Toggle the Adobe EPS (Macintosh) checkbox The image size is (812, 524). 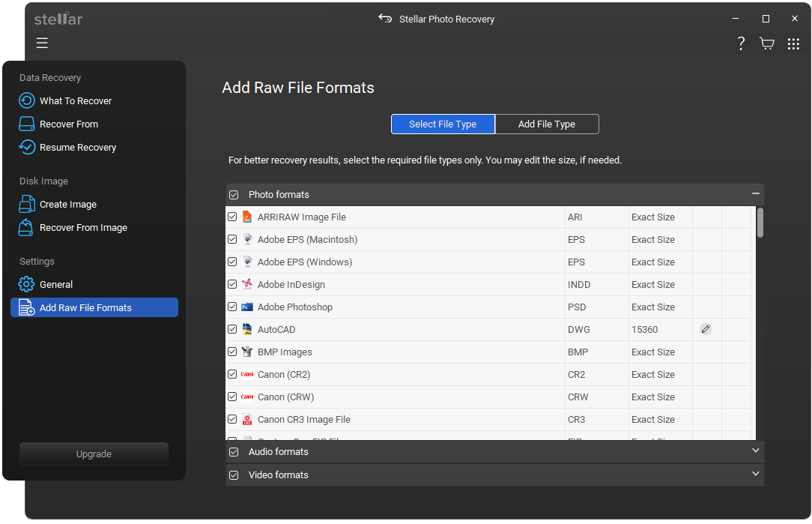(232, 239)
